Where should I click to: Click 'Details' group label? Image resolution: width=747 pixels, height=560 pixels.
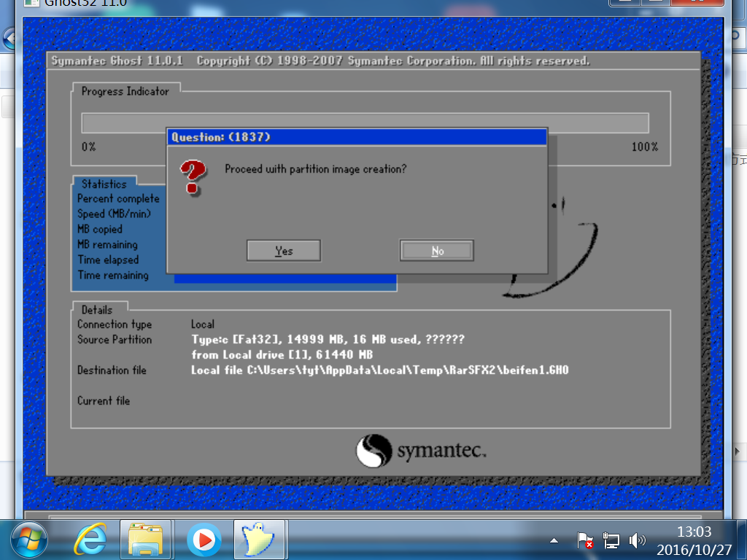97,309
